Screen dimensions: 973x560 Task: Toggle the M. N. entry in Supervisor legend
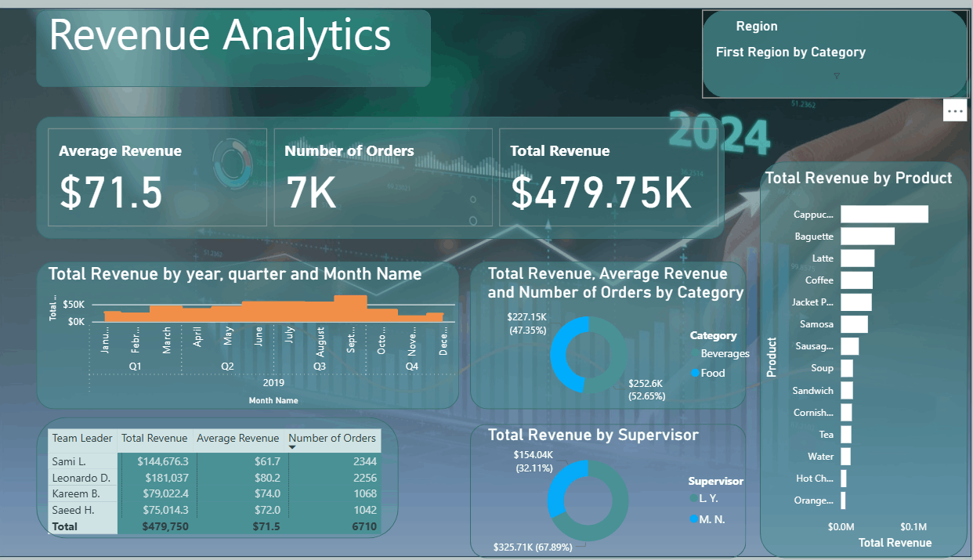click(x=707, y=518)
